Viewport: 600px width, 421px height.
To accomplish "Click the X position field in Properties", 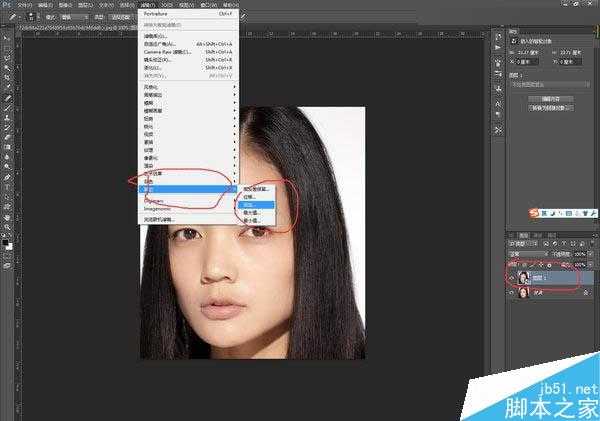I will tap(528, 62).
